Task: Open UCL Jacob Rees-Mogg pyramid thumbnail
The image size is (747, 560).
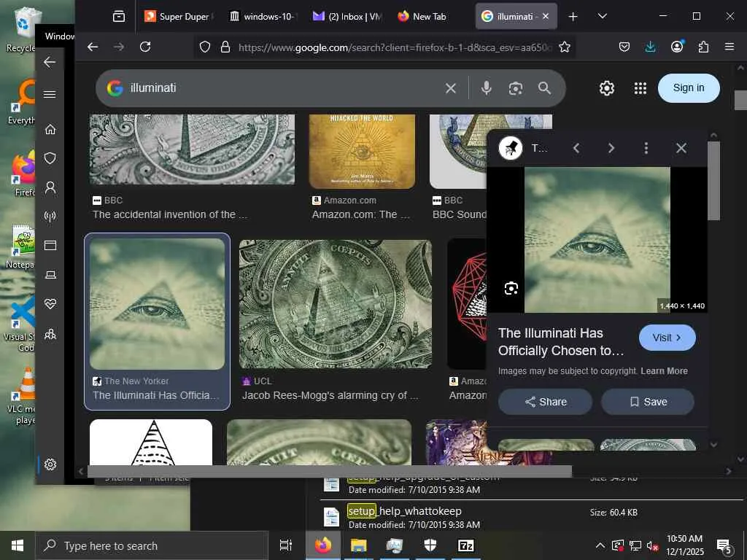Action: click(x=336, y=304)
